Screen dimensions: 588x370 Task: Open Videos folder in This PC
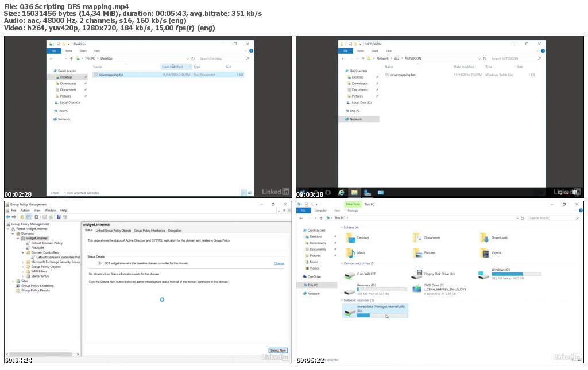click(x=490, y=253)
